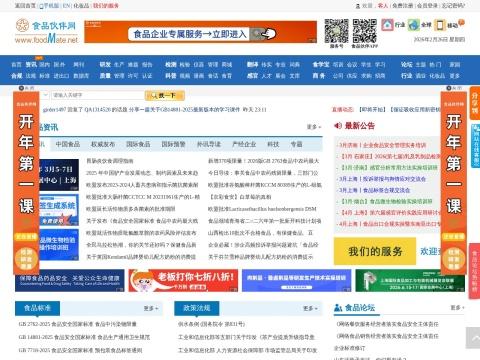Open 'GB 14881-2025 食品安全国家标准' link
Image resolution: width=480 pixels, height=360 pixels.
pyautogui.click(x=84, y=337)
